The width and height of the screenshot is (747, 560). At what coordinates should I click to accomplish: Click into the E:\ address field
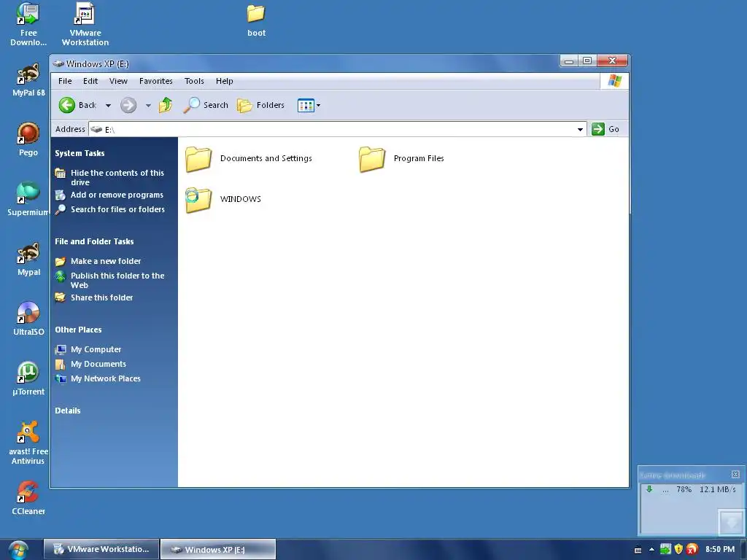[x=332, y=130]
